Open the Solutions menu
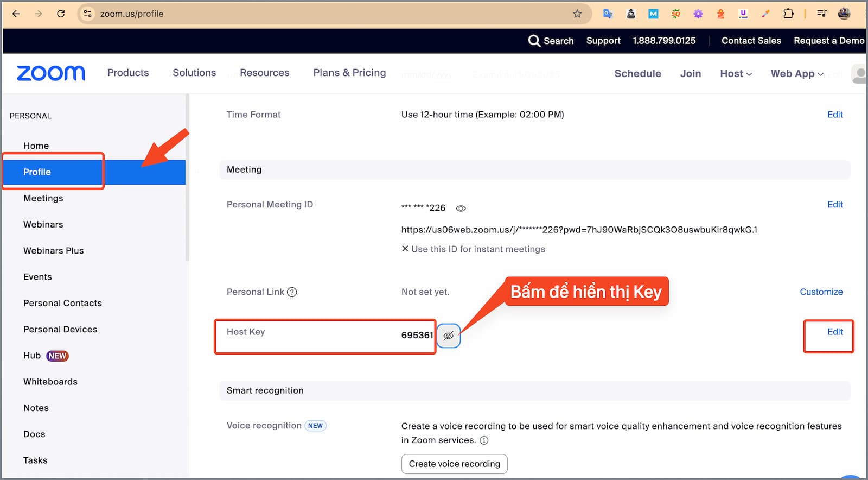Image resolution: width=868 pixels, height=480 pixels. [x=194, y=73]
